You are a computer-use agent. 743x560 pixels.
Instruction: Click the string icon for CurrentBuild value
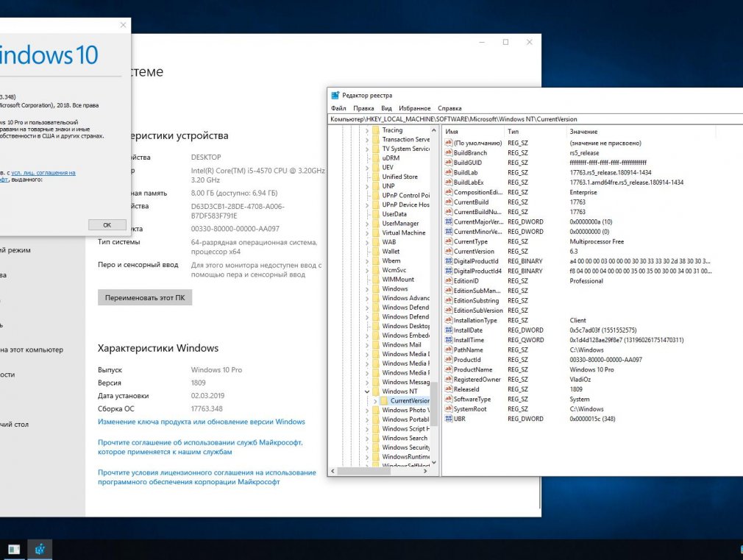[x=449, y=202]
